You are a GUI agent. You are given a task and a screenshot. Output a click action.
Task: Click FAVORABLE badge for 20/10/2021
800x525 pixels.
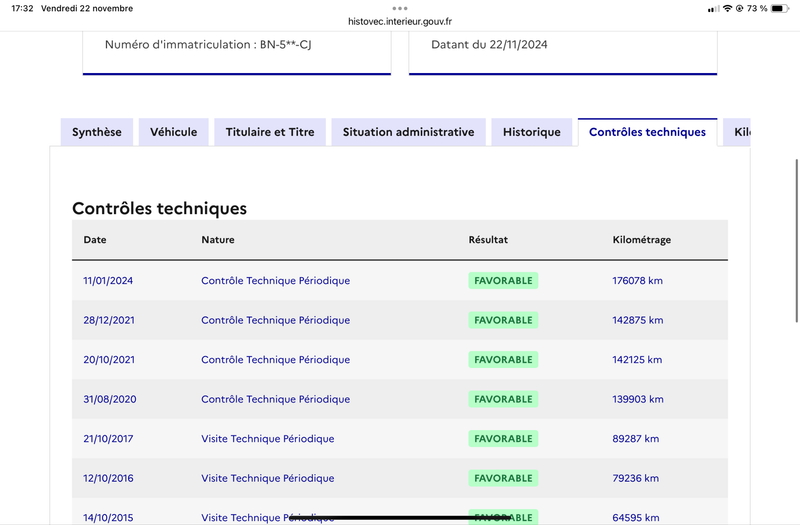(503, 360)
